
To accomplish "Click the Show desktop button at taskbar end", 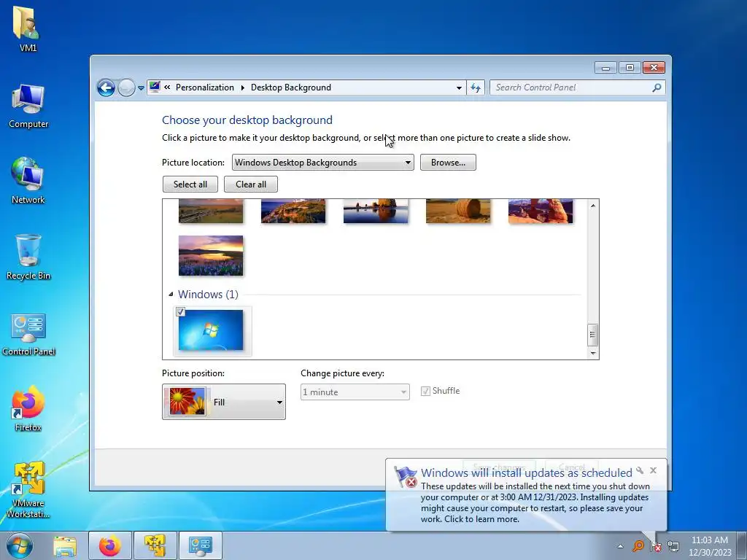I will 742,545.
